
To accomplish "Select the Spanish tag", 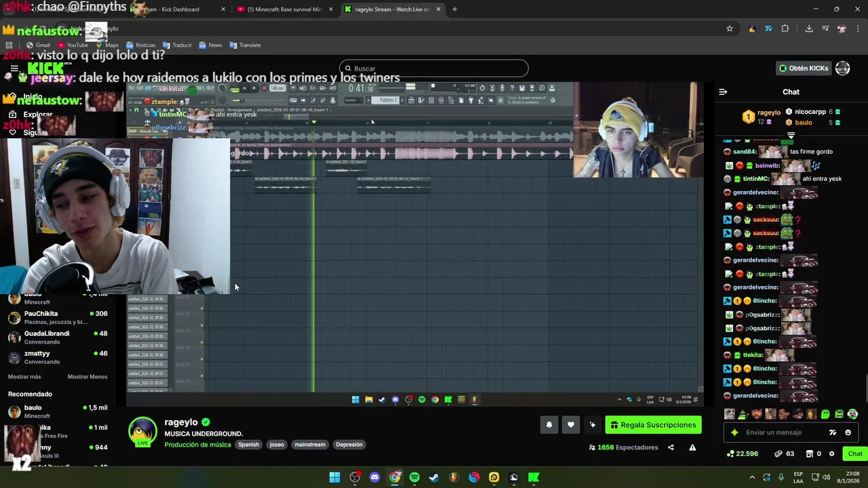I will pos(248,445).
